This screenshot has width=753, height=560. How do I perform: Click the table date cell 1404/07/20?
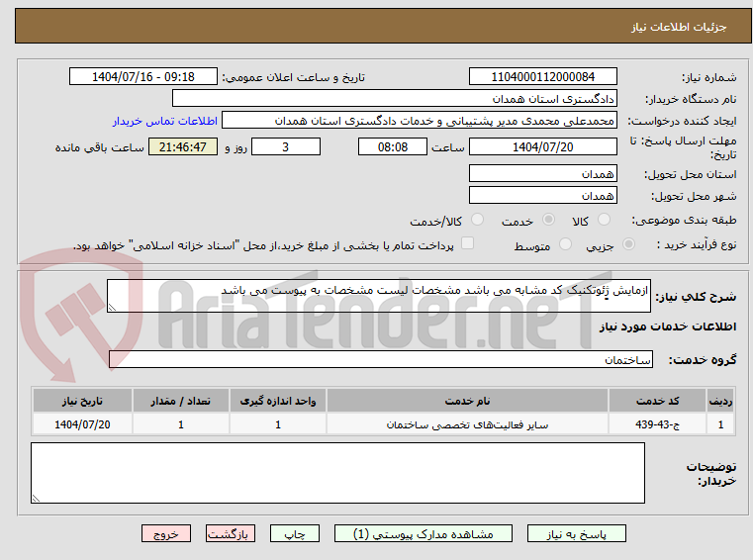(82, 424)
